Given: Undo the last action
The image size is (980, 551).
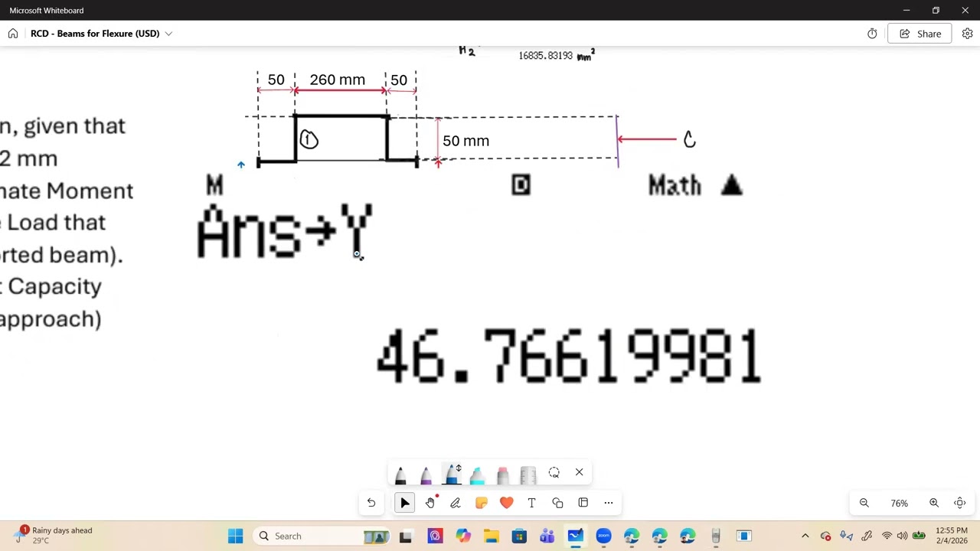Looking at the screenshot, I should click(x=371, y=503).
